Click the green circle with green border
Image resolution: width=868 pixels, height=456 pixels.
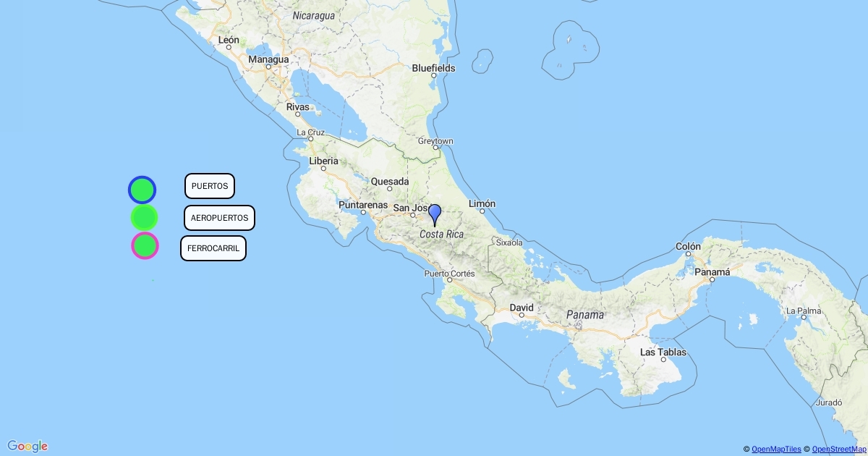[144, 217]
